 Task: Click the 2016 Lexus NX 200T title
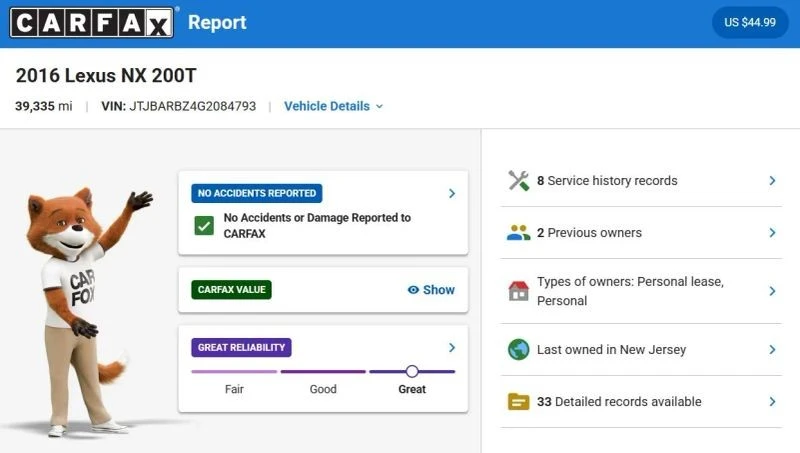pos(106,76)
